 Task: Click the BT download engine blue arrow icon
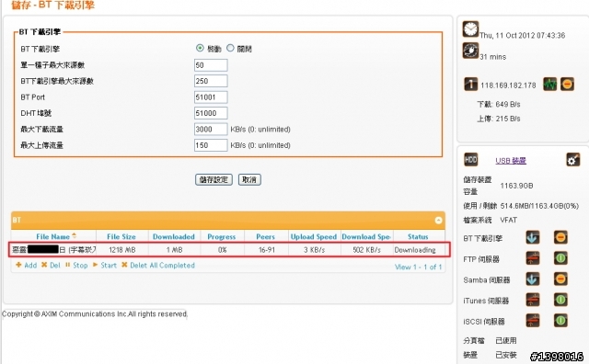pos(533,237)
